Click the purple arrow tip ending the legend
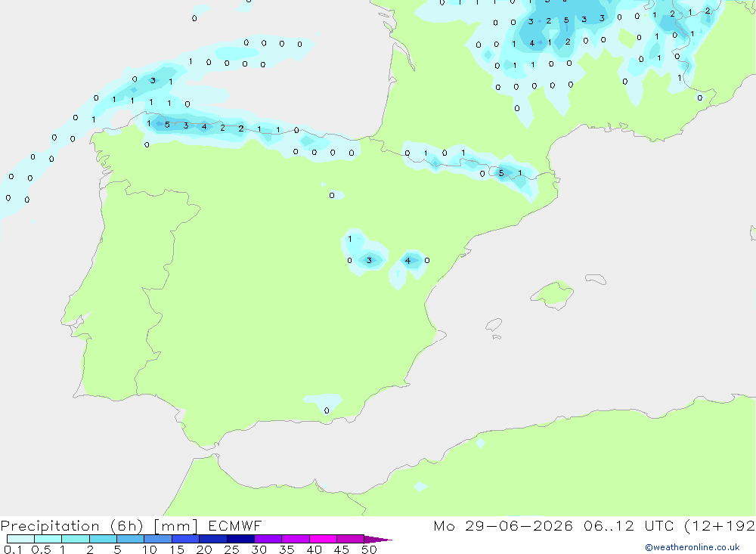The width and height of the screenshot is (756, 554). (x=378, y=540)
